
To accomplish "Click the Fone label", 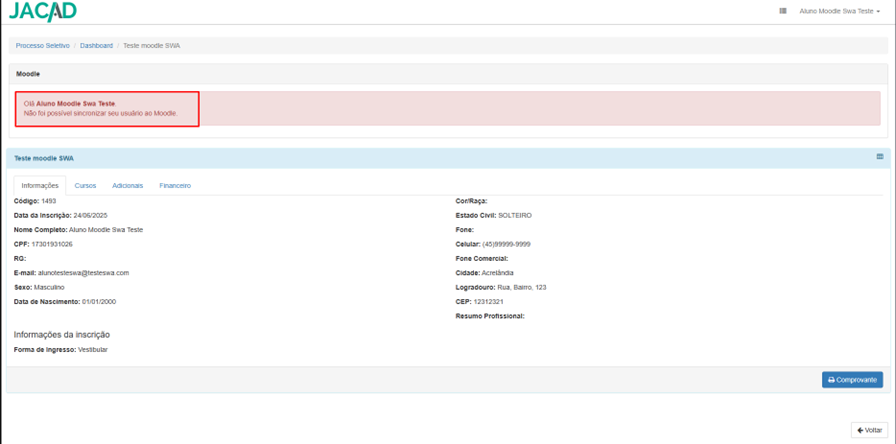I will pos(465,230).
